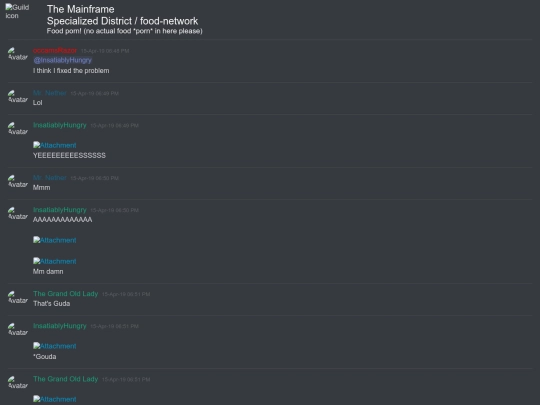Image resolution: width=540 pixels, height=405 pixels.
Task: Open the attachment above 'Mm damn'
Action: (x=55, y=261)
